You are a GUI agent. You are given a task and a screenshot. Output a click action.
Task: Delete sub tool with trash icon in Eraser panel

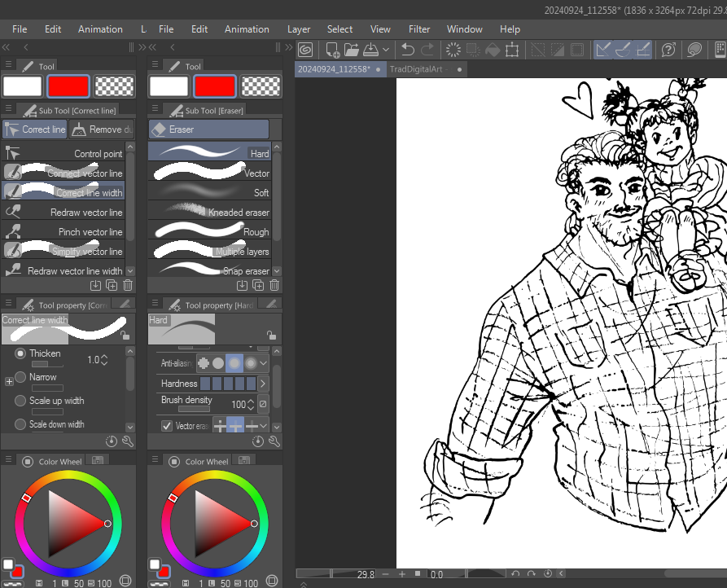pyautogui.click(x=274, y=285)
